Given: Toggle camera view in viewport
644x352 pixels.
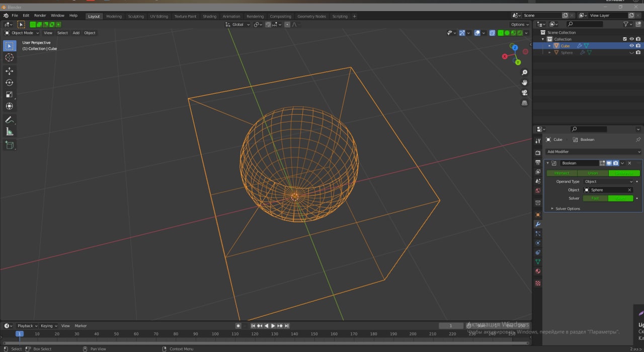Looking at the screenshot, I should click(x=524, y=93).
